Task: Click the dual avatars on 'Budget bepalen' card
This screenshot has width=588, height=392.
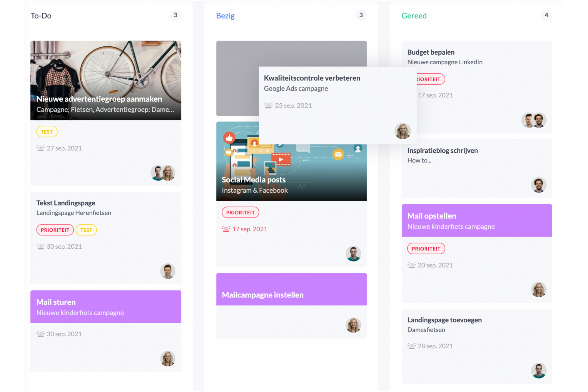Action: tap(533, 119)
